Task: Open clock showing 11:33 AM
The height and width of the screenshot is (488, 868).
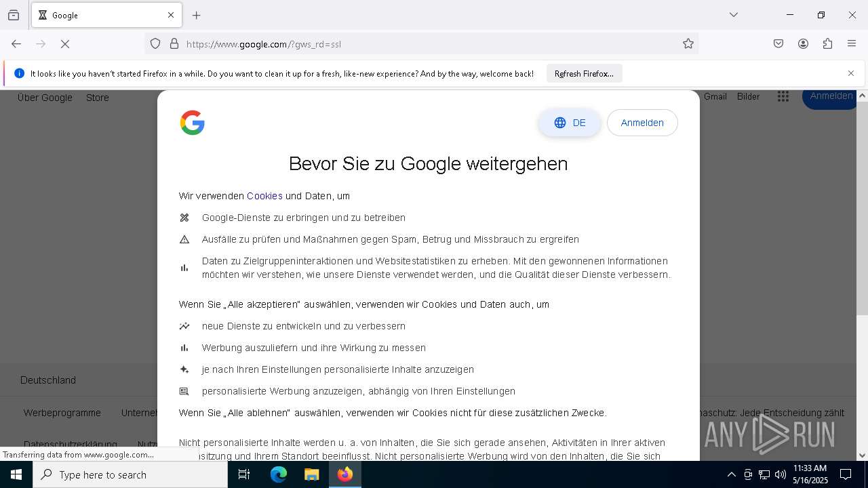Action: 810,474
